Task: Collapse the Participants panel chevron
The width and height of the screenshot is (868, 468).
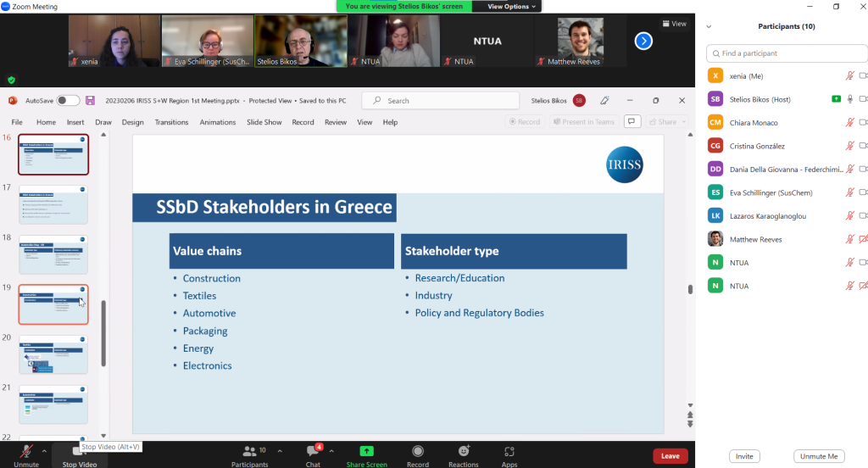Action: point(709,26)
